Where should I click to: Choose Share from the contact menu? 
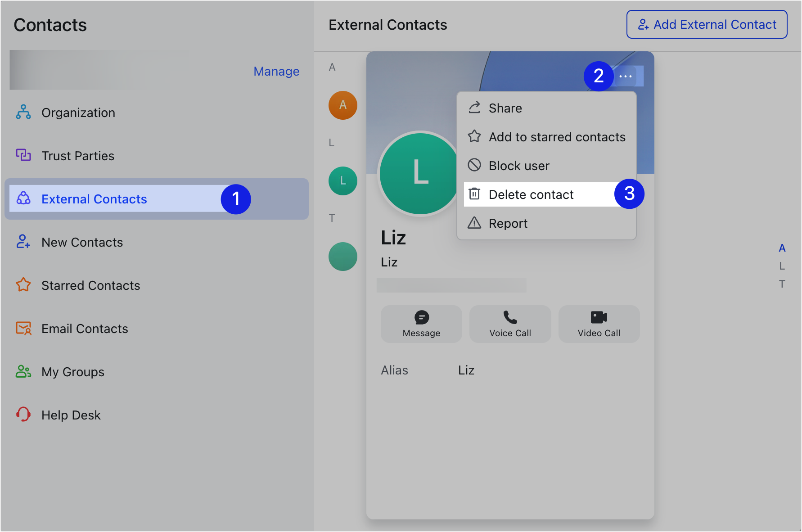[505, 108]
